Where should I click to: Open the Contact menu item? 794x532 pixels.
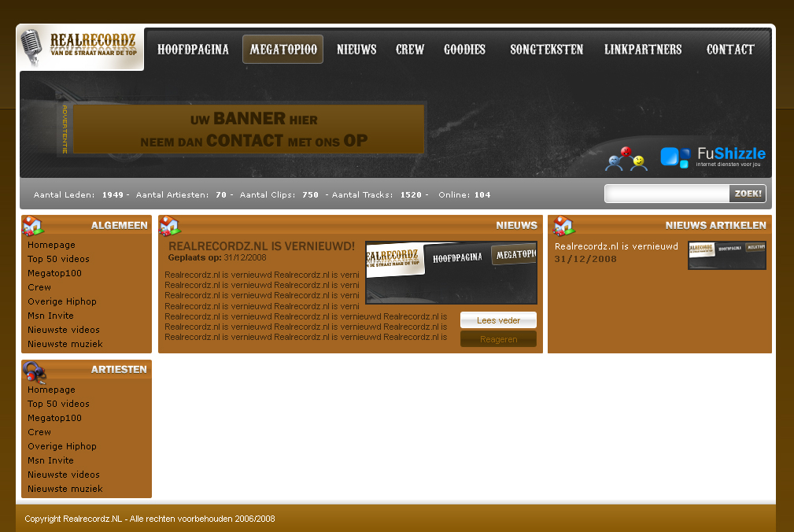click(x=730, y=50)
